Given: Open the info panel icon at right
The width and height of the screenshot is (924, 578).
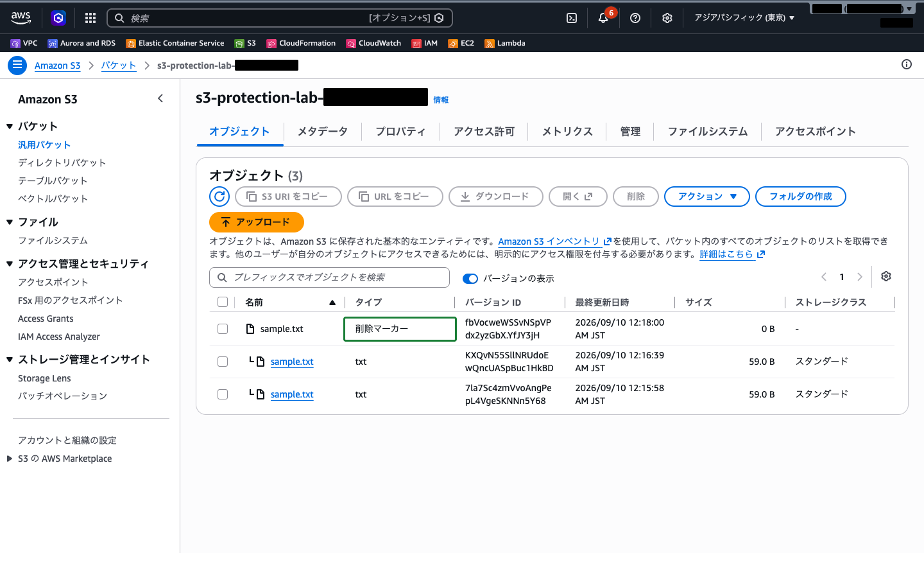Looking at the screenshot, I should pos(907,64).
